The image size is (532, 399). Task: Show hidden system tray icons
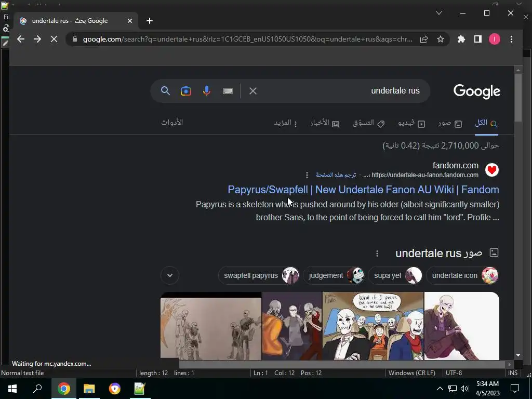440,389
